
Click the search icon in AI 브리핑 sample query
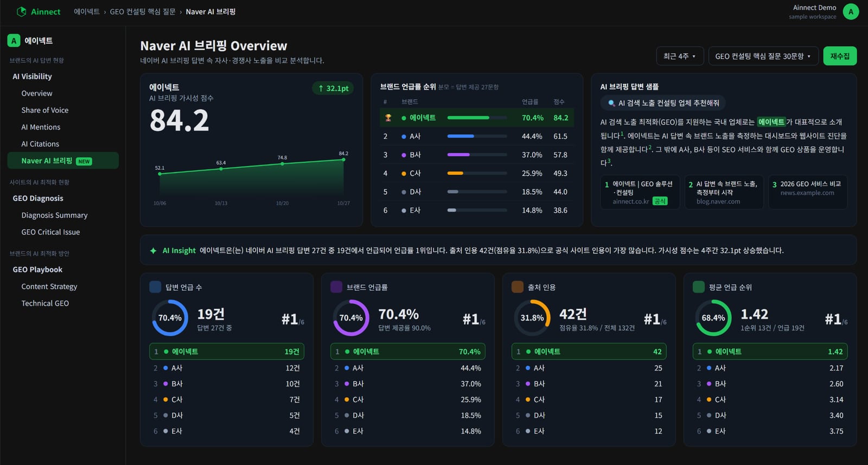[611, 103]
